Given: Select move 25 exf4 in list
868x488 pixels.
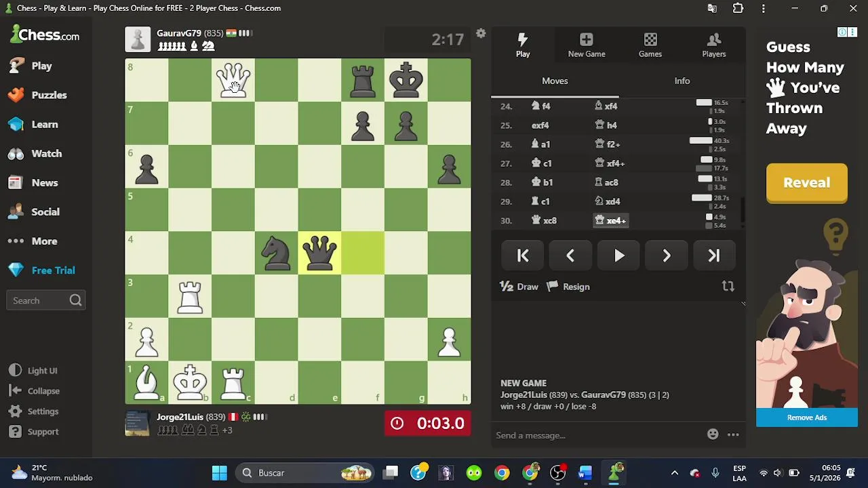Looking at the screenshot, I should [x=540, y=125].
